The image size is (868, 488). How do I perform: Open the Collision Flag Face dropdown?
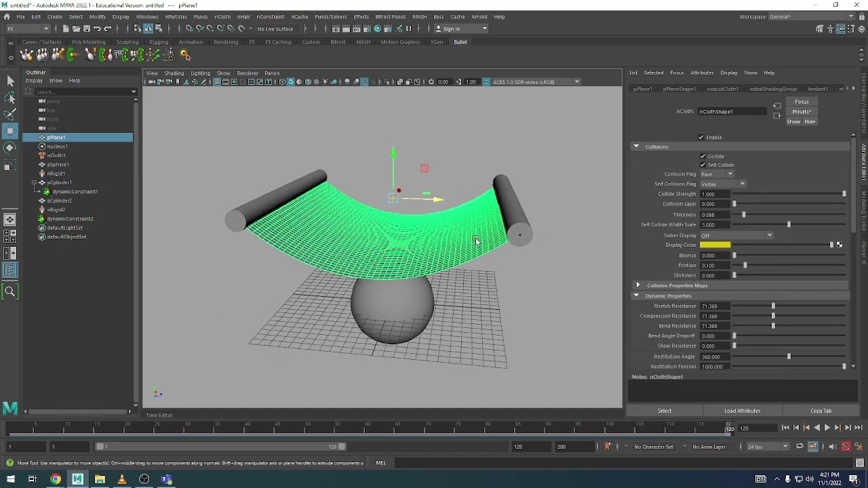(716, 174)
